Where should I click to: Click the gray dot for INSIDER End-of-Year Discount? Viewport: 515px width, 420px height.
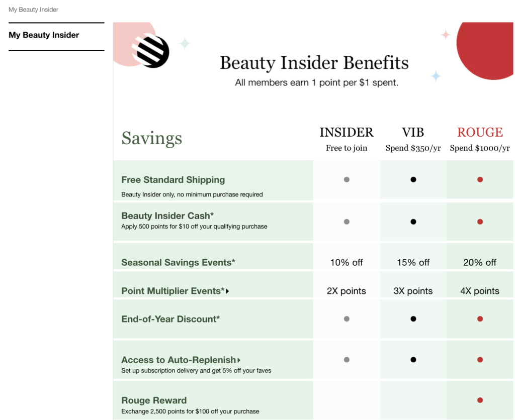(x=347, y=319)
